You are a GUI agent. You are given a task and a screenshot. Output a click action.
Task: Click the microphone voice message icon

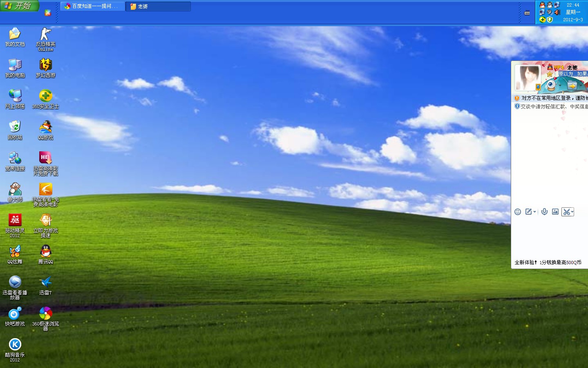[x=544, y=212]
